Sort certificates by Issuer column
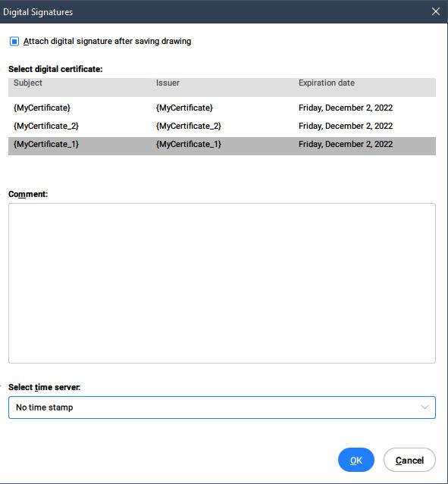Screen dimensions: 448x484 tap(168, 83)
